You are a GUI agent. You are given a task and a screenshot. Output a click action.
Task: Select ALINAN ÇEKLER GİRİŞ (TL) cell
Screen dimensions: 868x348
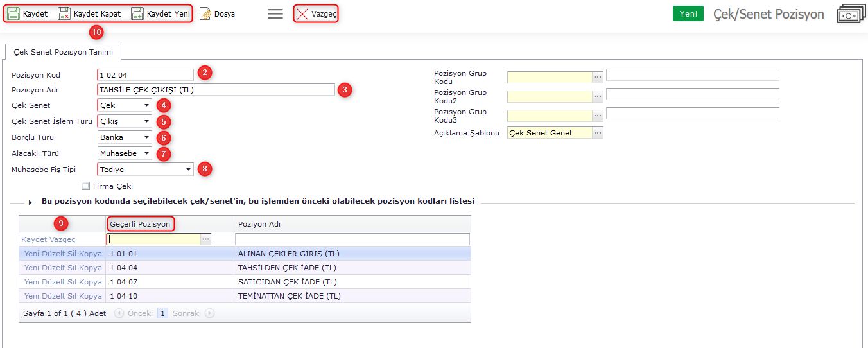tap(352, 254)
